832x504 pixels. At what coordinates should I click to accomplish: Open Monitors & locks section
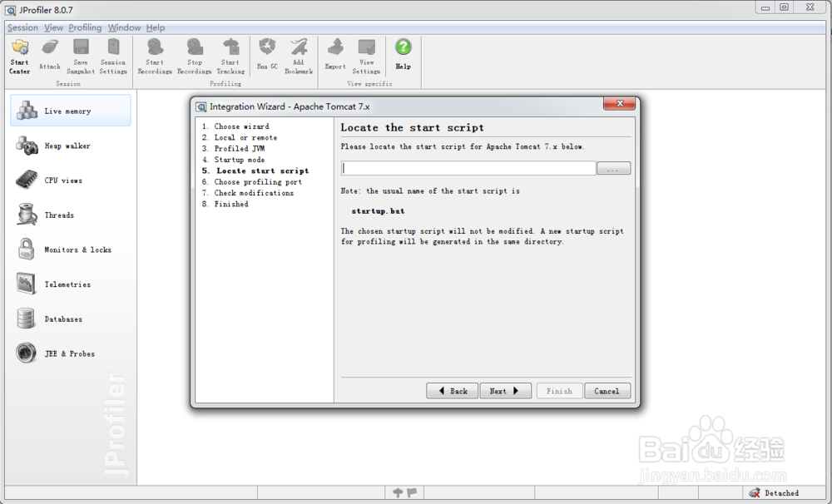(x=71, y=250)
